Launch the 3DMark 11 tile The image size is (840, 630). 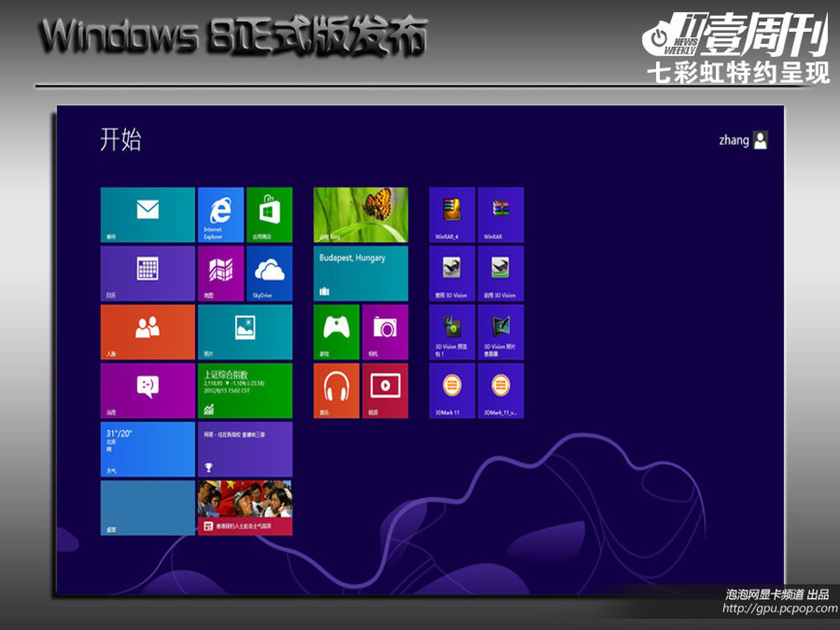452,391
